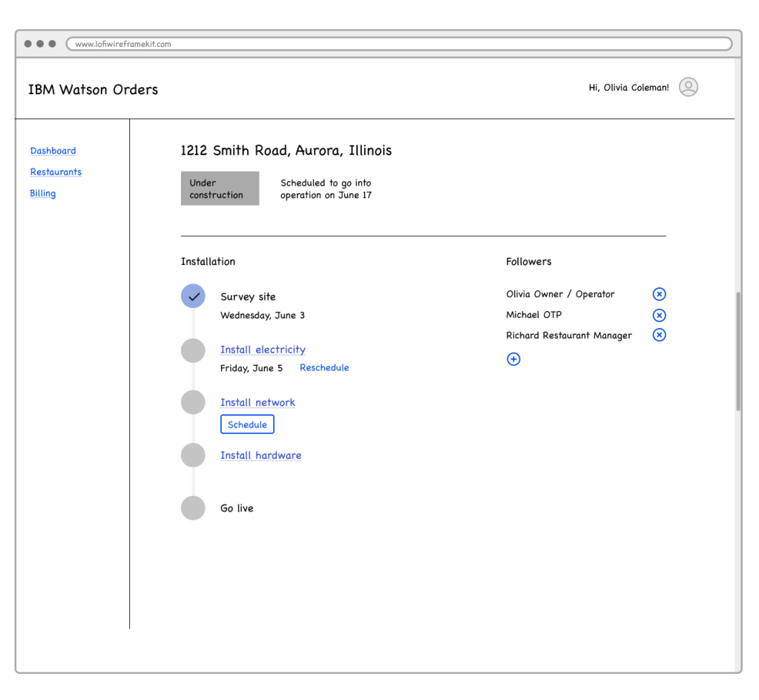
Task: Click the browser URL address bar
Action: (x=399, y=44)
